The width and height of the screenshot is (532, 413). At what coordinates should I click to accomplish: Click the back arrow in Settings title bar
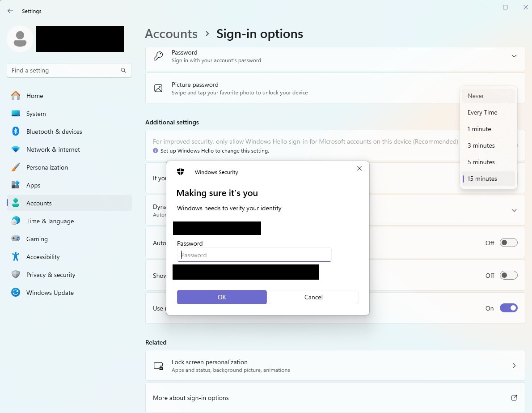tap(10, 11)
